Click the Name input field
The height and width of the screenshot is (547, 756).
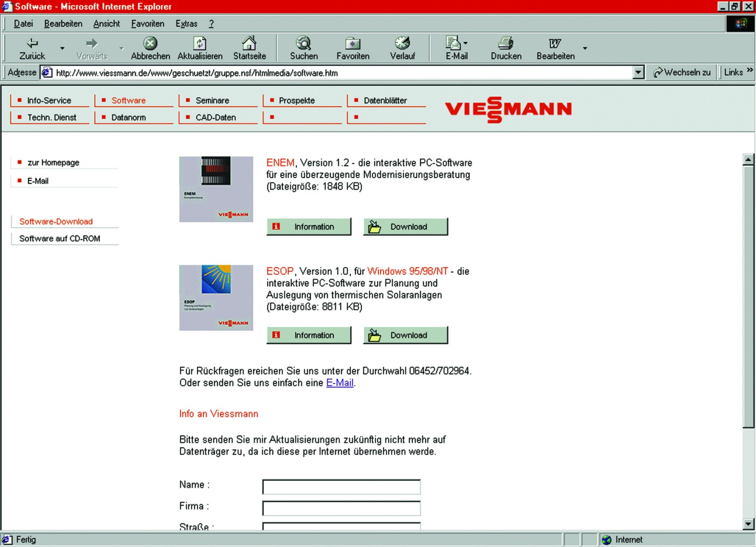pyautogui.click(x=341, y=487)
